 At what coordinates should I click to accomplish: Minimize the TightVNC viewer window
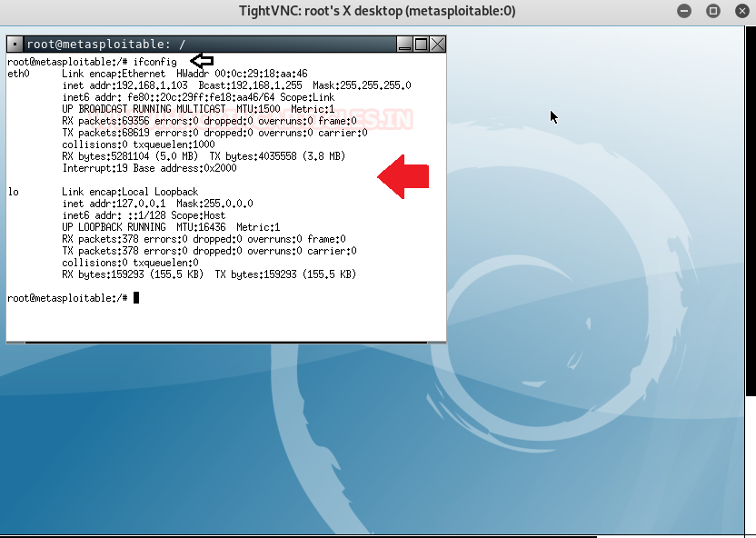[684, 11]
